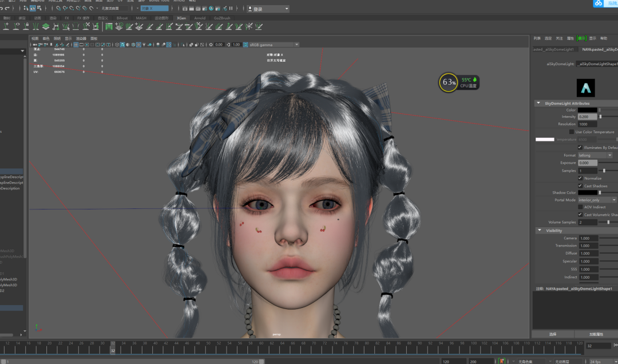Click the black Color swatch

(588, 110)
